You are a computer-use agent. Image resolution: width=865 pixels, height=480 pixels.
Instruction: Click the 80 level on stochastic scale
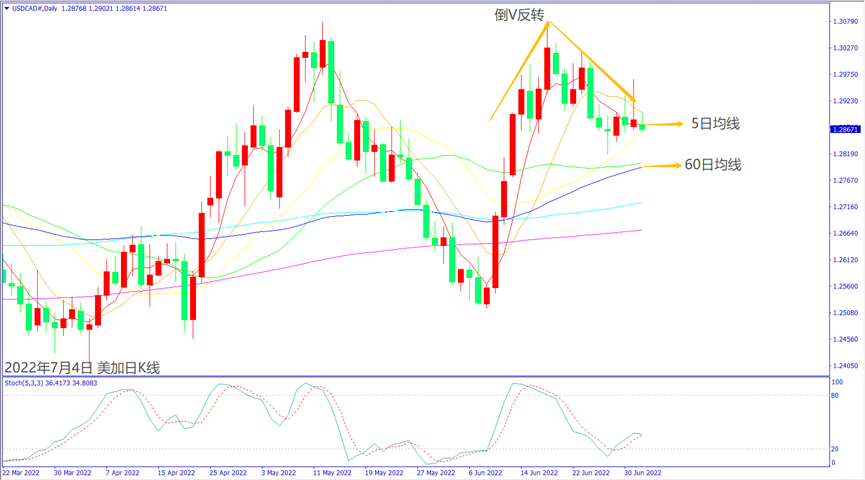(x=836, y=396)
